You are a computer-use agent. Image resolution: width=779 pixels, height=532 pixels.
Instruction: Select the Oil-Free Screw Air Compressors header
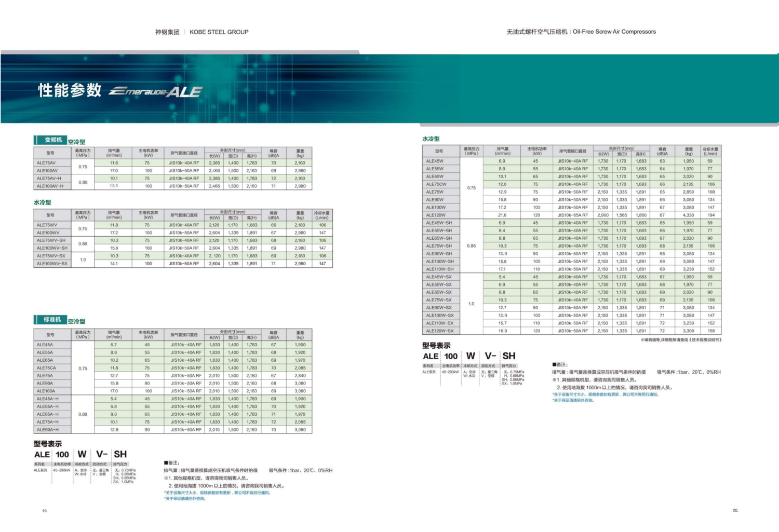coord(614,32)
